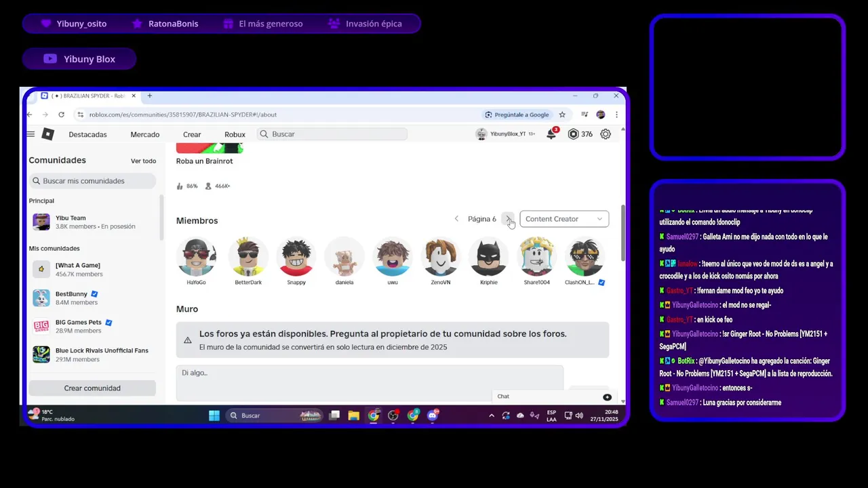Click the Di algo wall text box
Screen dimensions: 868x488
point(370,382)
